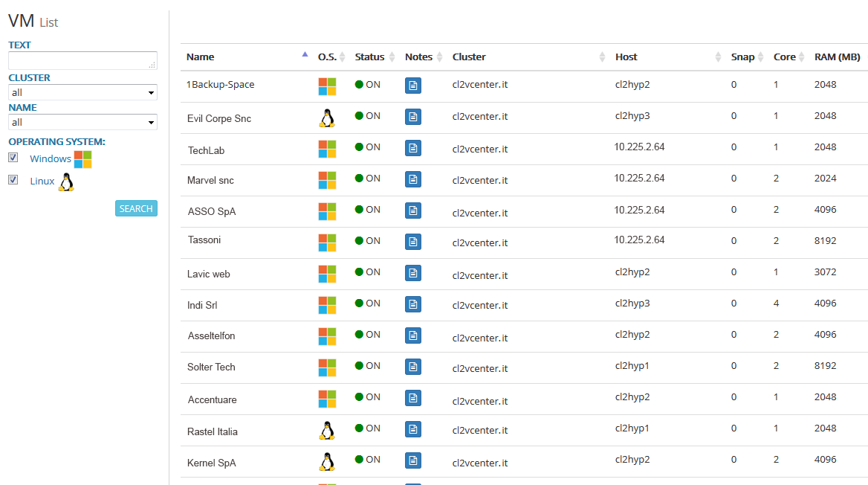Image resolution: width=868 pixels, height=485 pixels.
Task: Open notes for Evil Corpe Snc
Action: click(x=413, y=116)
